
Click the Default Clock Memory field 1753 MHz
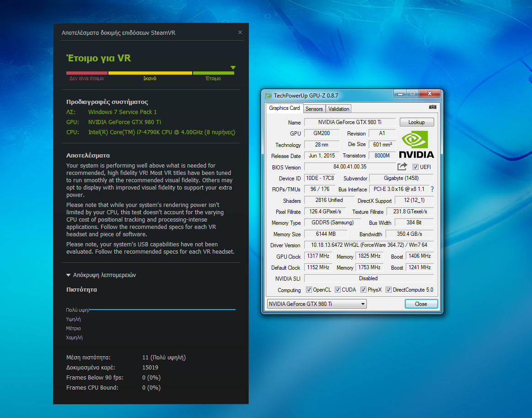coord(369,267)
